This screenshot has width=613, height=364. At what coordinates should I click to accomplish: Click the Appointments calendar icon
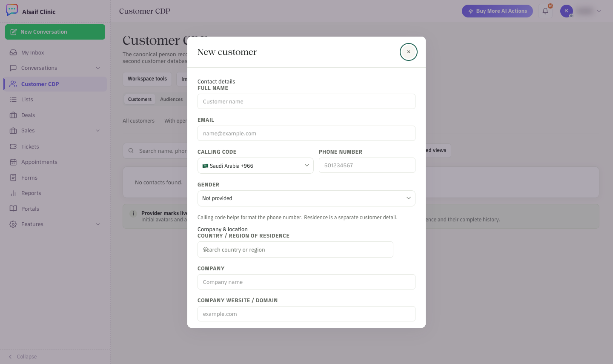(13, 162)
